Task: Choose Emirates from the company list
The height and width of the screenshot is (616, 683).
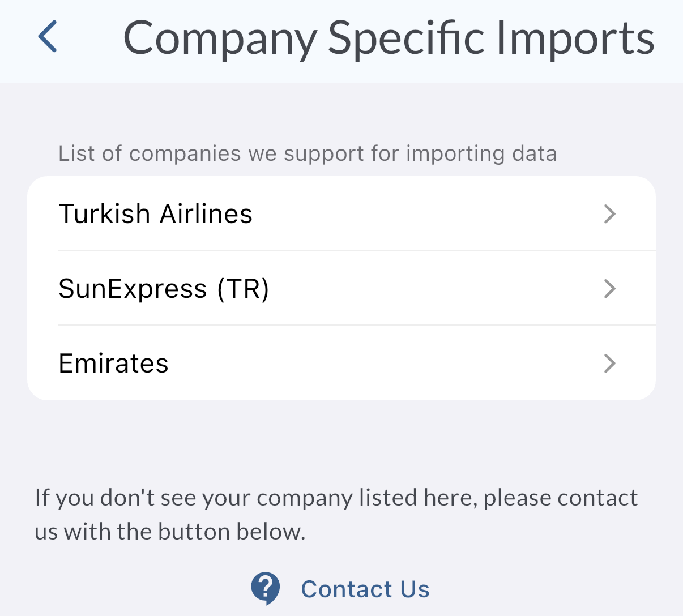Action: (x=341, y=363)
